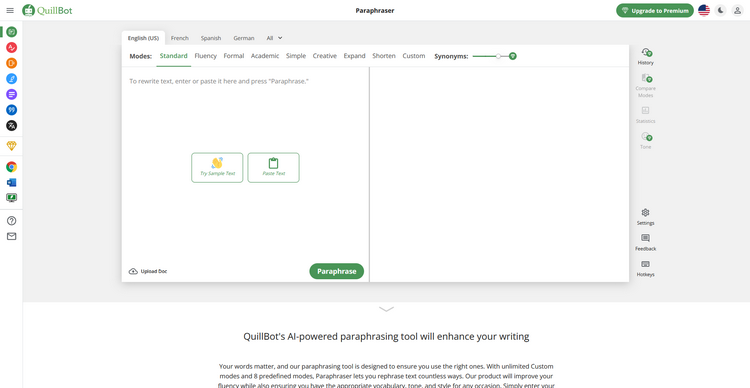Open Compare Modes
Viewport: 750px width, 388px height.
(x=645, y=85)
